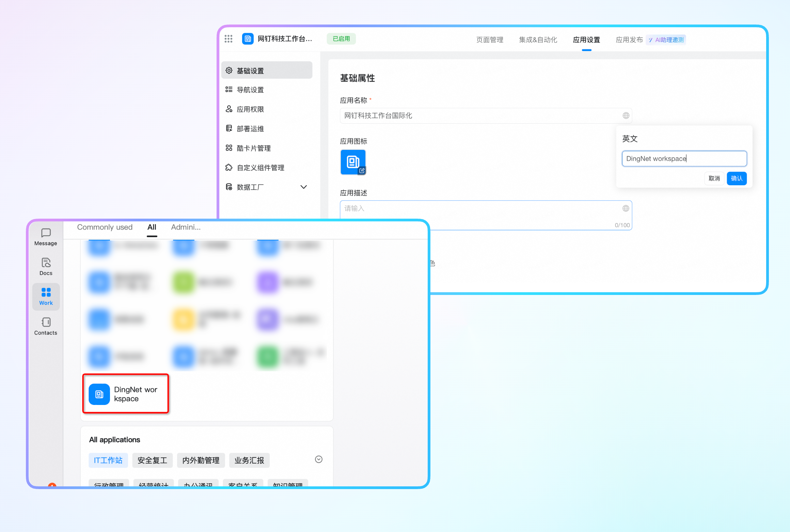Open the nine-dot app grid menu
Image resolution: width=790 pixels, height=532 pixels.
click(x=228, y=39)
